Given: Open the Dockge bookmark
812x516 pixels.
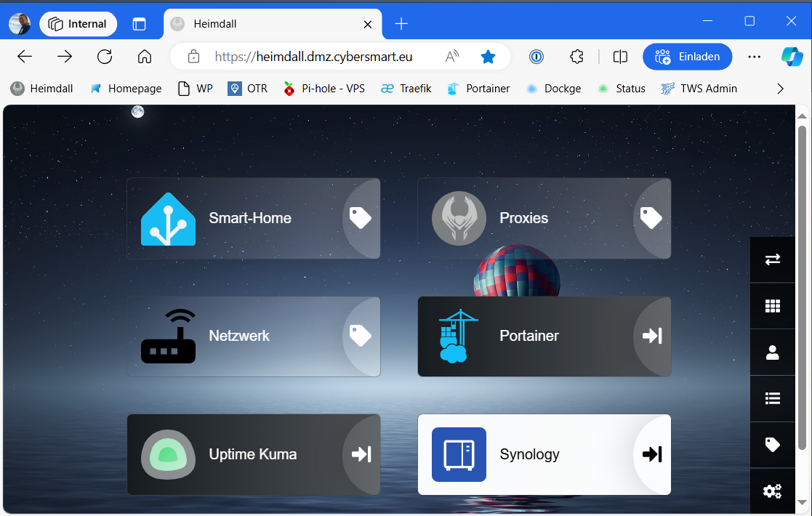Looking at the screenshot, I should [x=554, y=89].
